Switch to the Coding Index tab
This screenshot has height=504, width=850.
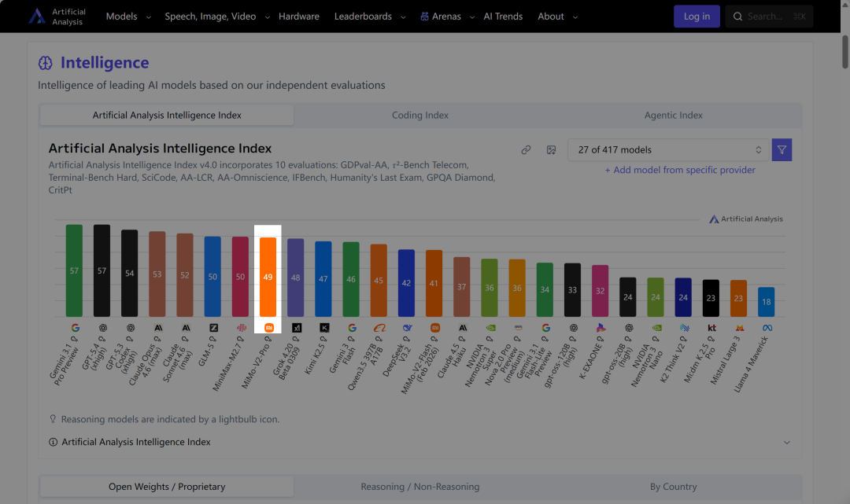(x=420, y=115)
